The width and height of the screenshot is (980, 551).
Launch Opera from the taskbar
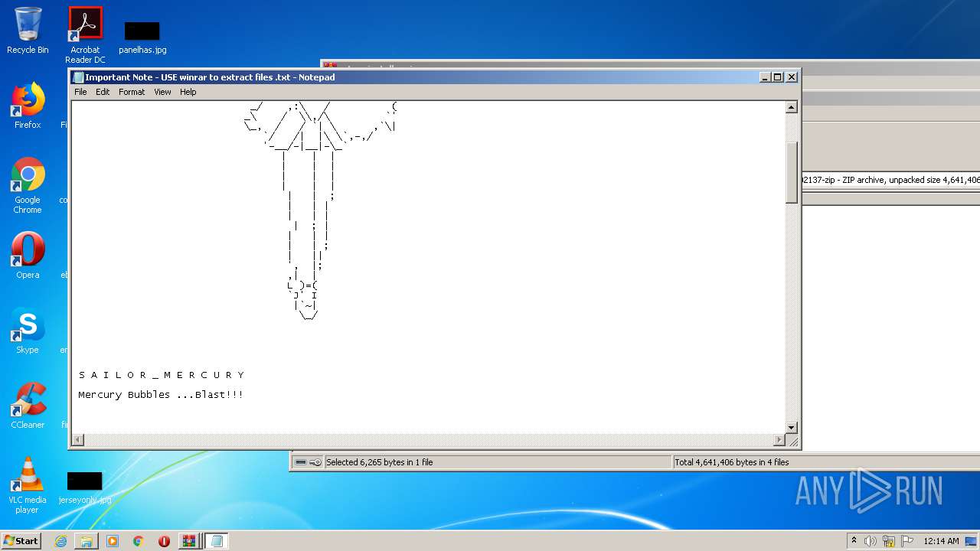pyautogui.click(x=164, y=541)
